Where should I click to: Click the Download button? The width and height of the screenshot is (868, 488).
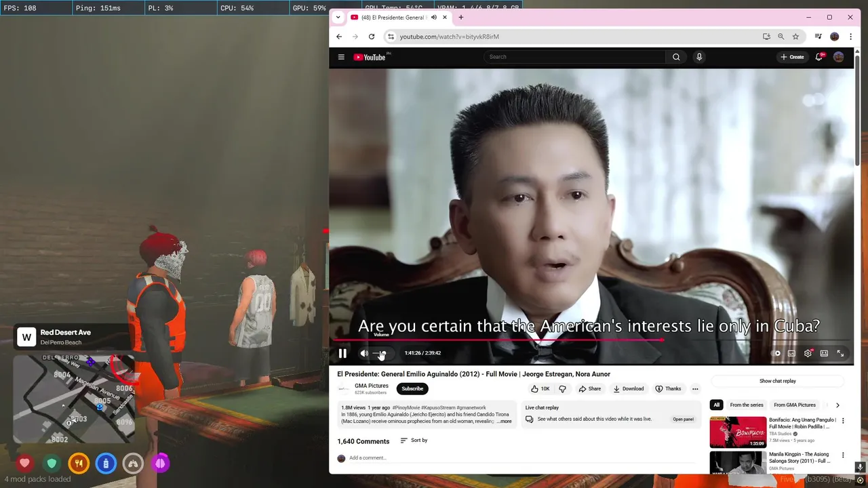pos(629,389)
